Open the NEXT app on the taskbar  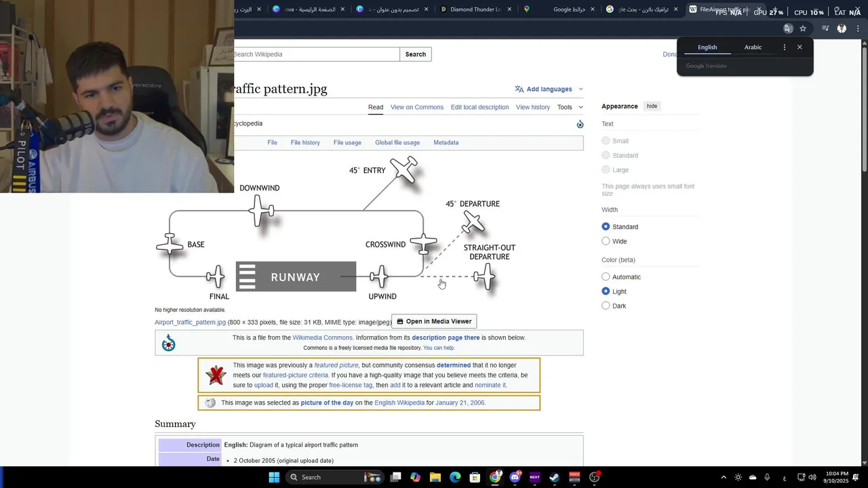click(534, 477)
